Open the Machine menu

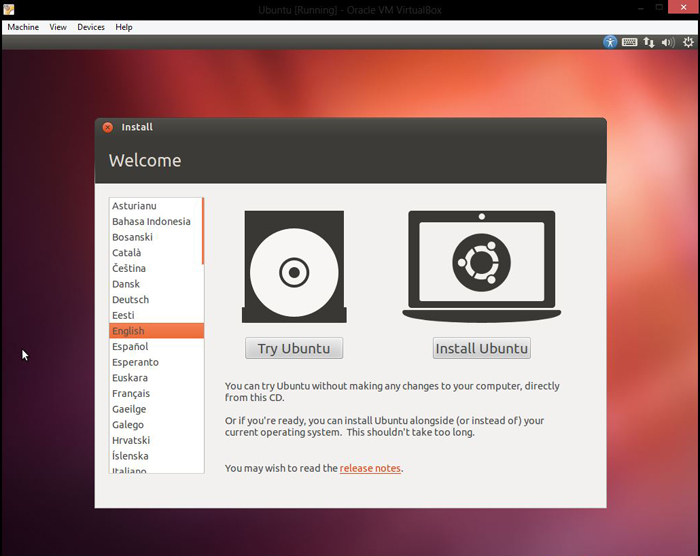click(23, 27)
